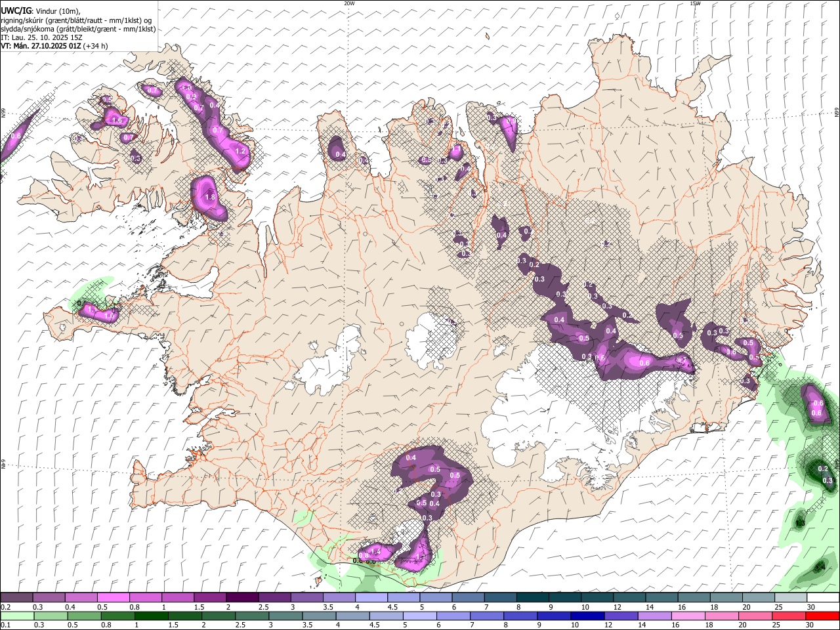
Task: Pick upper-scale pink swatch between 0.5 and 0.8
Action: coord(113,598)
